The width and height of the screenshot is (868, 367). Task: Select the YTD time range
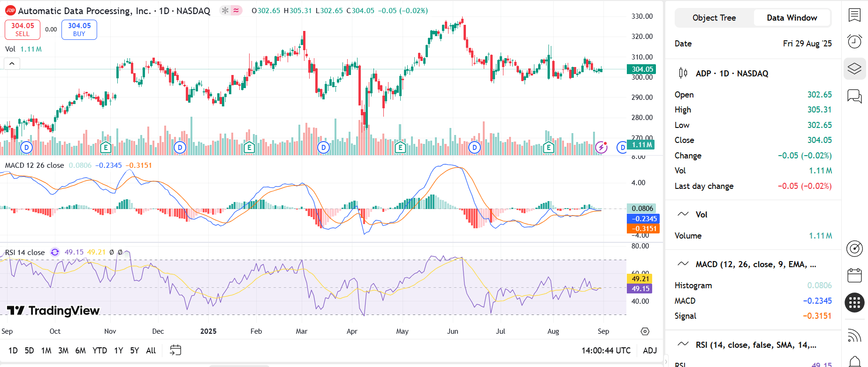99,351
